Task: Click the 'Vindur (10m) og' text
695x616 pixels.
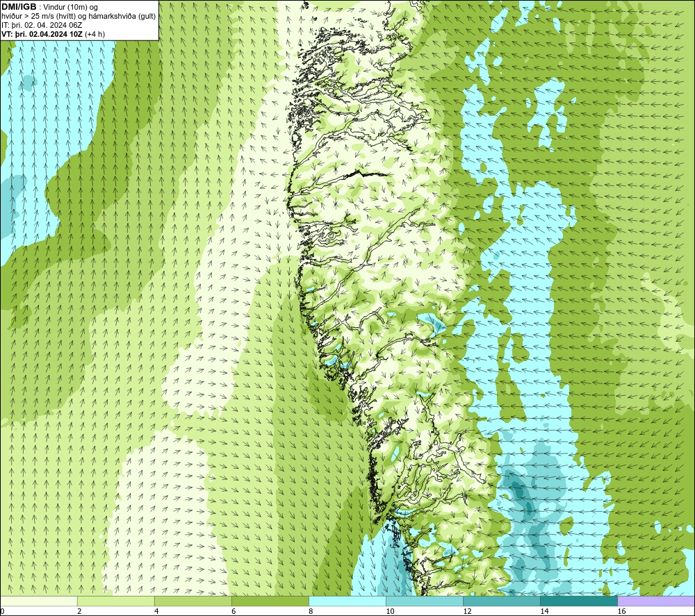Action: 71,8
